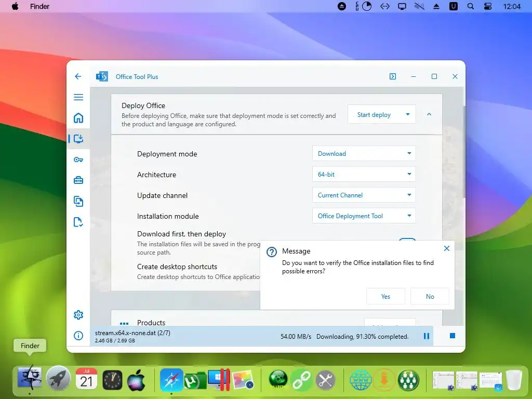Viewport: 532px width, 399px height.
Task: Open the hamburger menu in sidebar
Action: [x=78, y=97]
